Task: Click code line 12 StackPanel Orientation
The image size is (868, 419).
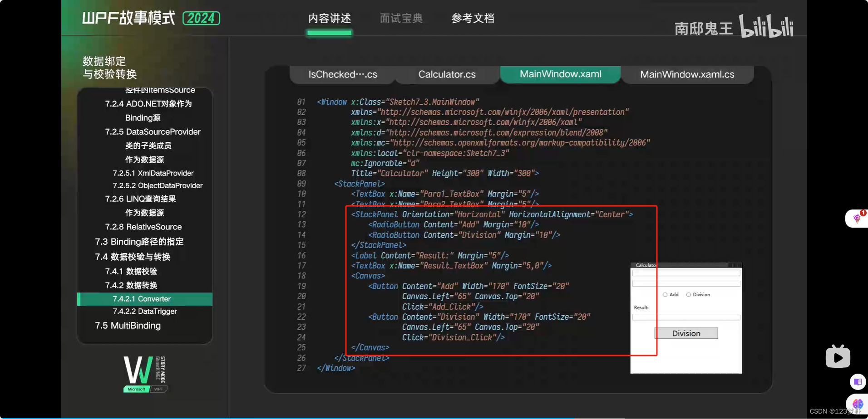Action: 492,214
